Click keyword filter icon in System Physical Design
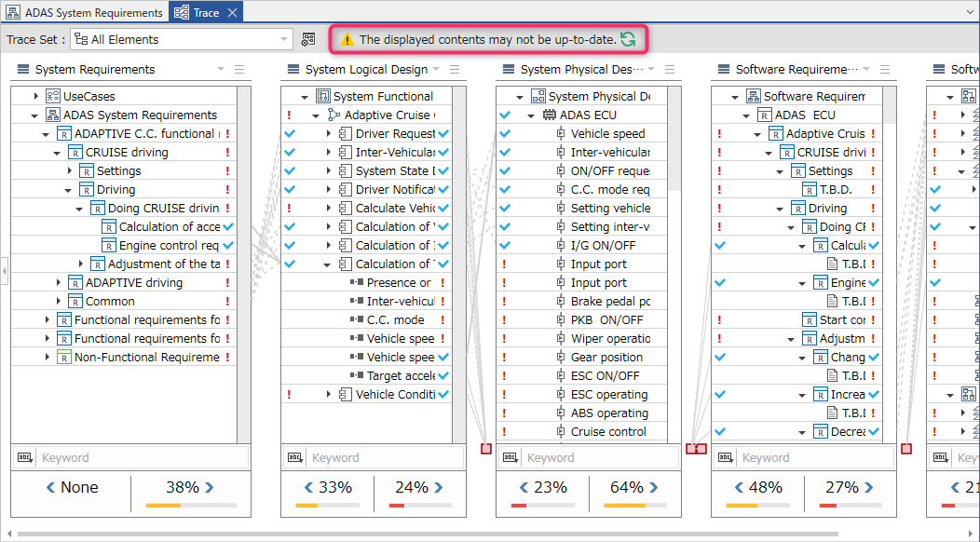 510,457
